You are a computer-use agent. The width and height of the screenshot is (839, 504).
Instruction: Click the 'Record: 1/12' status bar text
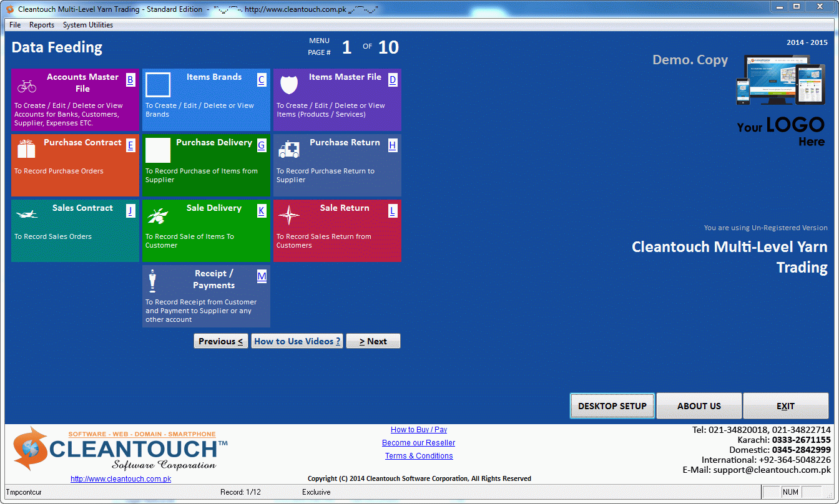coord(240,492)
